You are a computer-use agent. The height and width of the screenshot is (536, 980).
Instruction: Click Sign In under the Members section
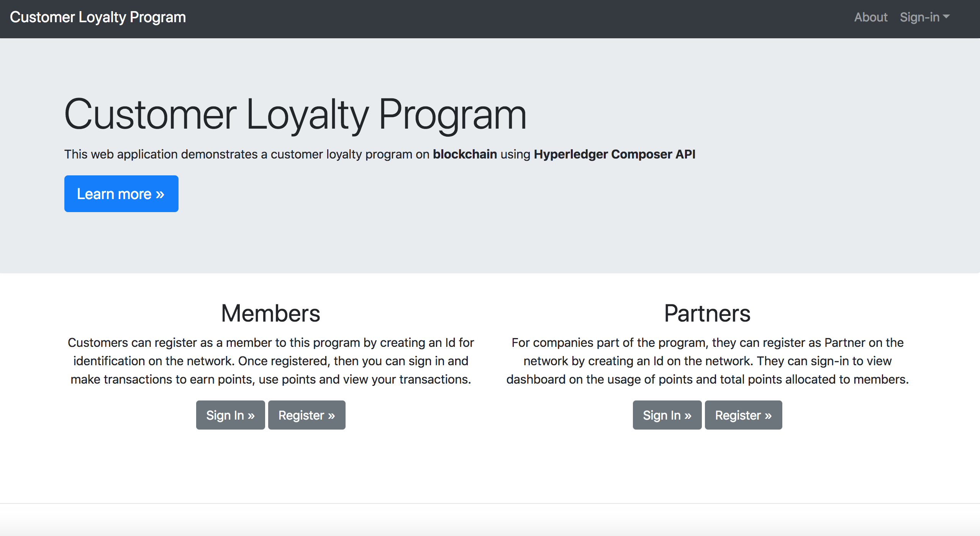tap(230, 415)
